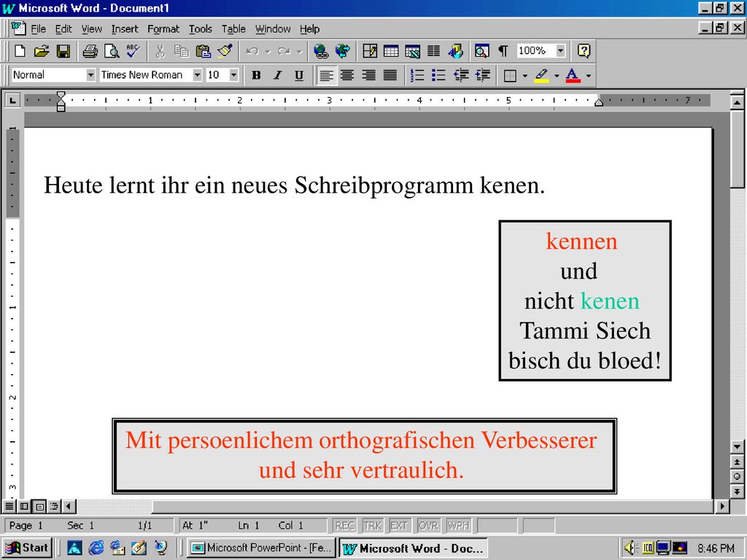Open Tables and Borders toolbar

pyautogui.click(x=370, y=50)
